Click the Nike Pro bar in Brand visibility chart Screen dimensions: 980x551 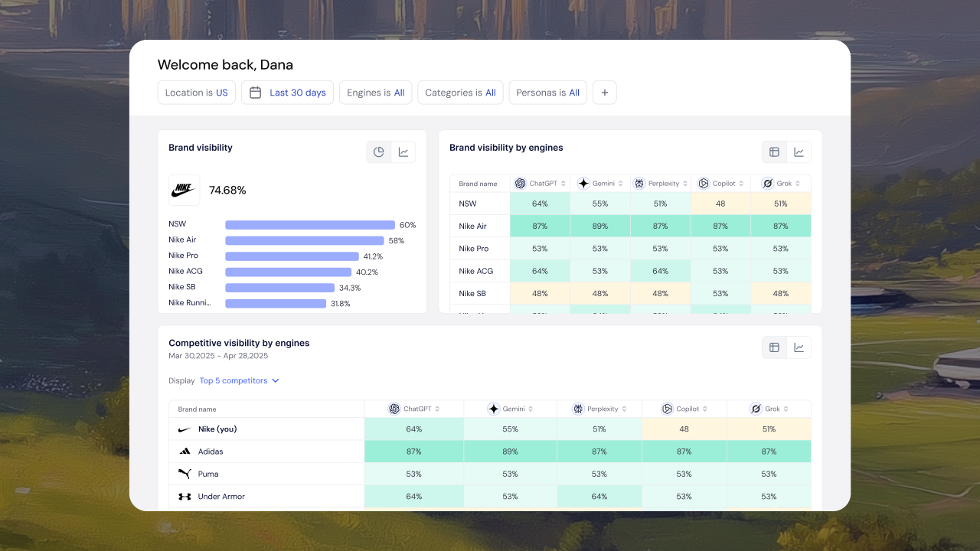click(292, 256)
